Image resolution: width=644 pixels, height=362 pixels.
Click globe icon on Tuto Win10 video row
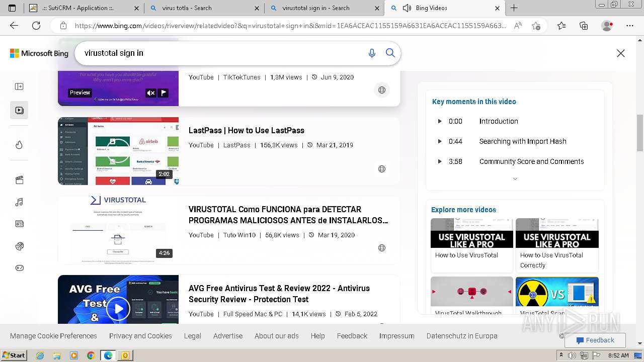pos(382,248)
